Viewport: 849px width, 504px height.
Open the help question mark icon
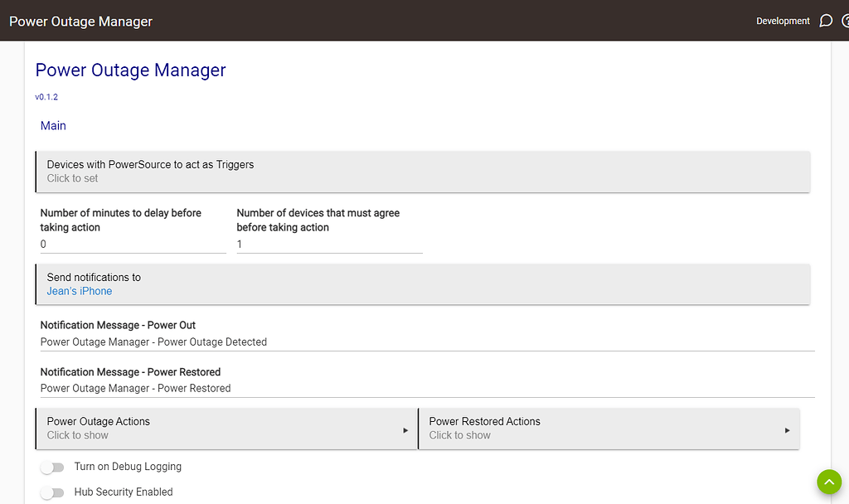click(846, 21)
